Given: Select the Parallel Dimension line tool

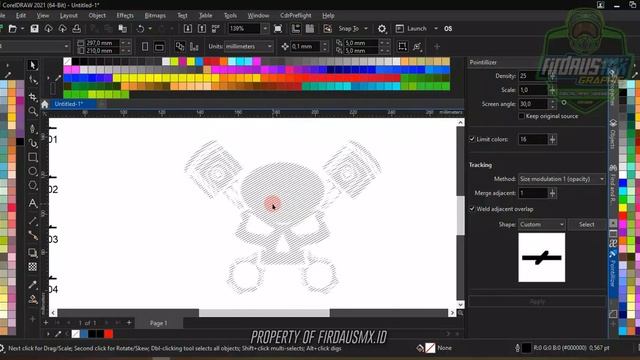Looking at the screenshot, I should [x=33, y=221].
